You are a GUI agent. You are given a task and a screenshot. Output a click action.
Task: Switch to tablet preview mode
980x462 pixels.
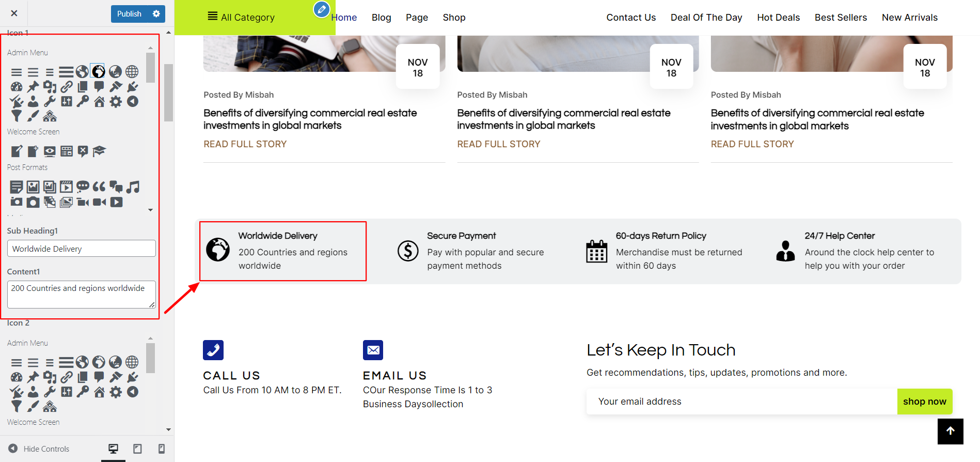137,449
